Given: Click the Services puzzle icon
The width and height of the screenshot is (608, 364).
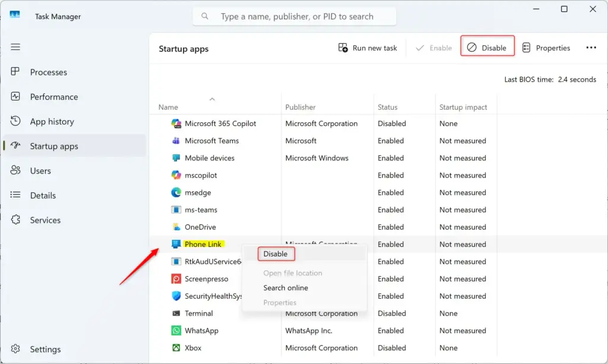Looking at the screenshot, I should [x=15, y=219].
